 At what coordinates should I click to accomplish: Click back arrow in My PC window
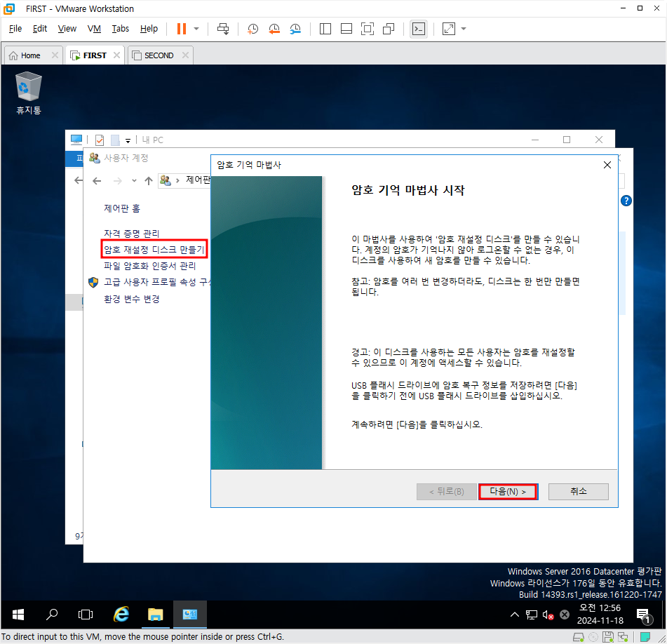[x=79, y=180]
